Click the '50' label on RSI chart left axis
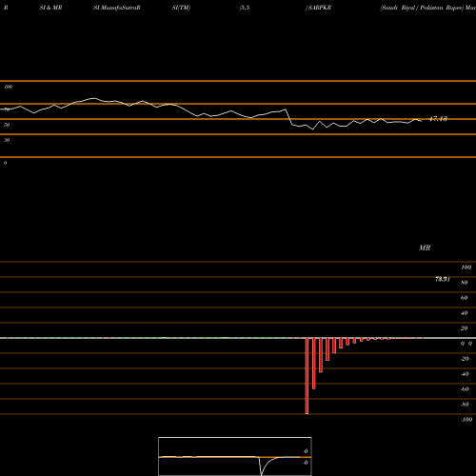 7,125
